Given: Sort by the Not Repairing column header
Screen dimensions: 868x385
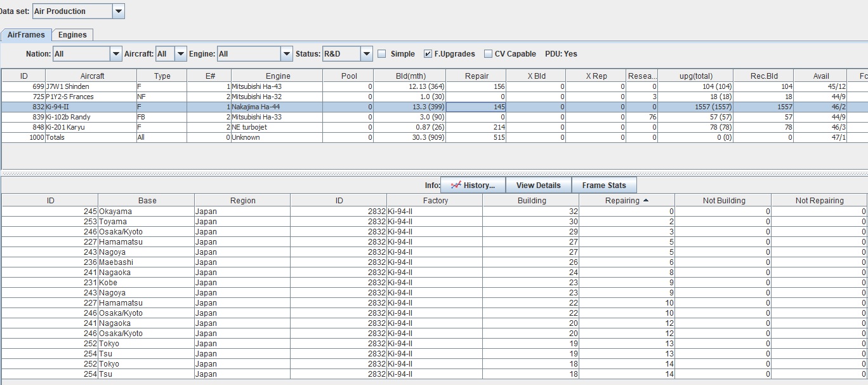Looking at the screenshot, I should (x=819, y=200).
